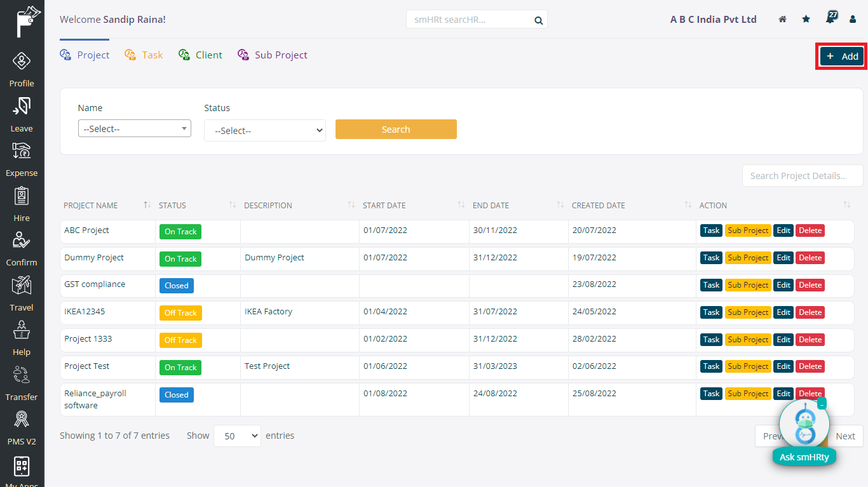The width and height of the screenshot is (868, 487).
Task: Go to Expense in the sidebar
Action: point(22,152)
